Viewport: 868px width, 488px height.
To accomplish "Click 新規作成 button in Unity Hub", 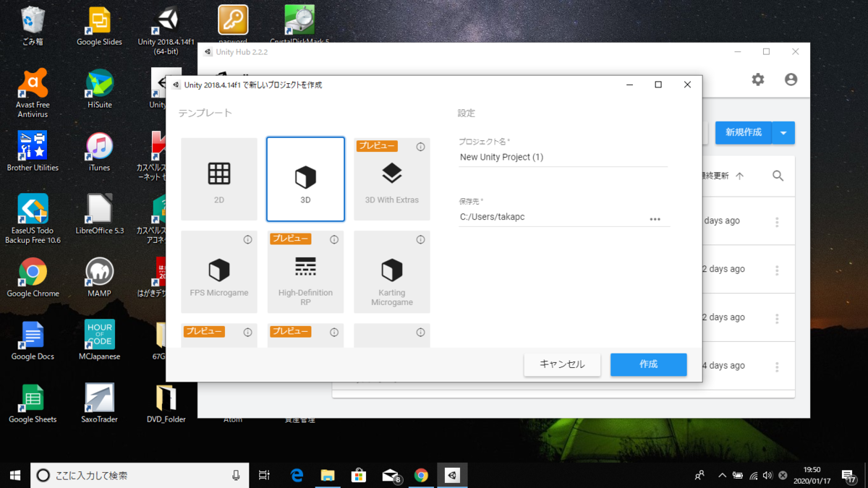I will [744, 132].
